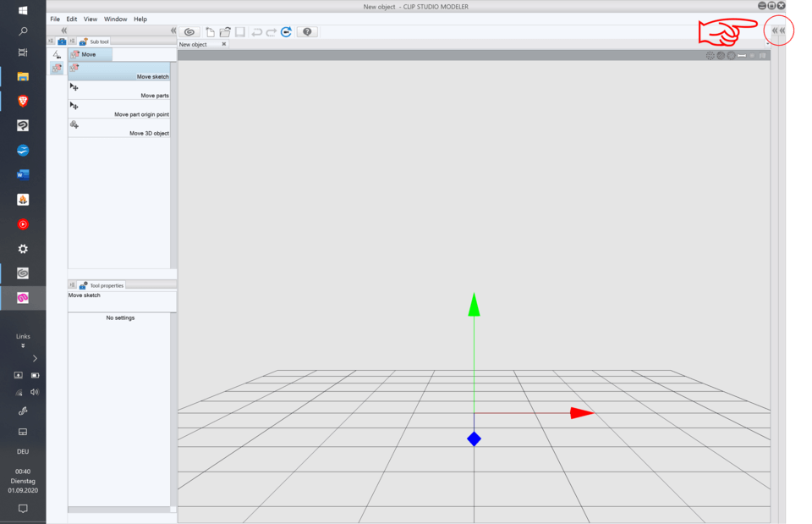The width and height of the screenshot is (812, 524).
Task: Close the New object document tab
Action: (x=223, y=44)
